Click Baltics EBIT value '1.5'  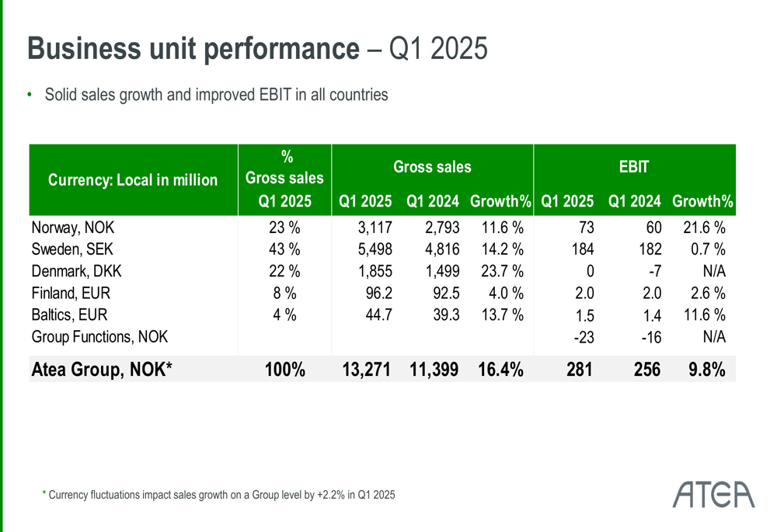point(585,315)
